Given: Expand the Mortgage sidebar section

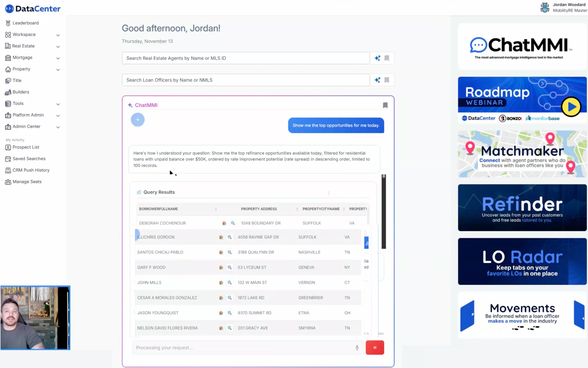Looking at the screenshot, I should point(58,58).
